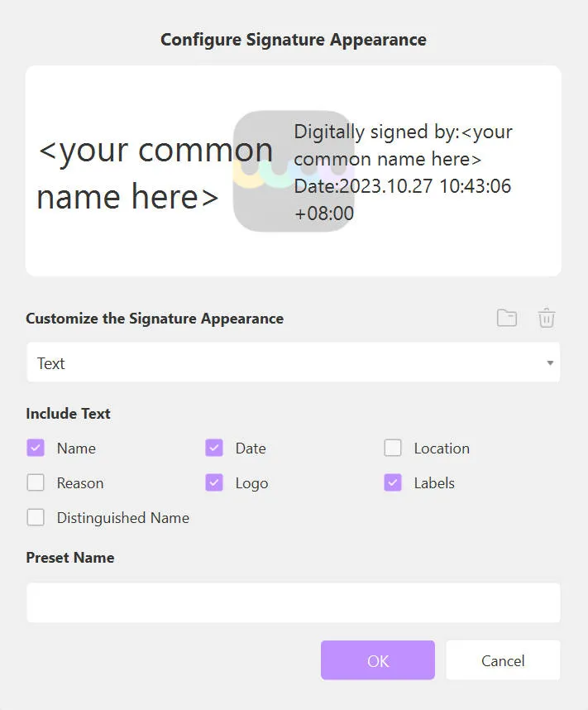Open the Text appearance dropdown
Image resolution: width=588 pixels, height=710 pixels.
click(x=293, y=362)
